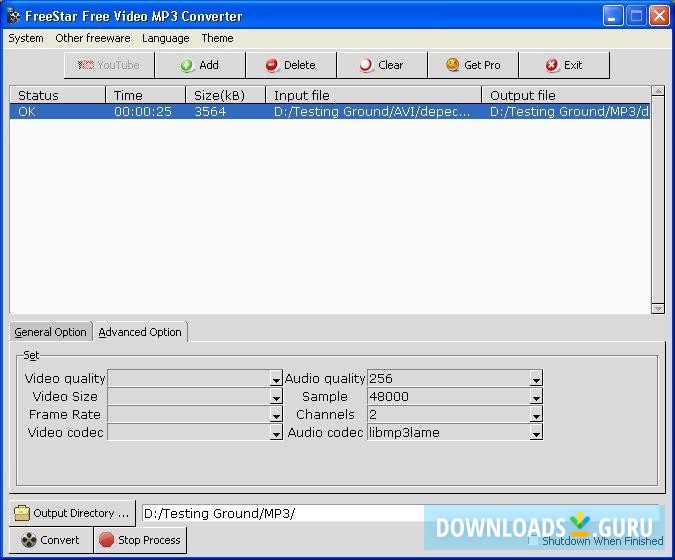Expand the Channels dropdown showing 2
Viewport: 675px width, 560px height.
(x=536, y=415)
